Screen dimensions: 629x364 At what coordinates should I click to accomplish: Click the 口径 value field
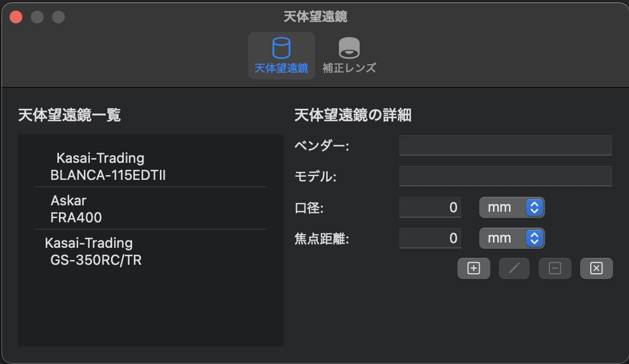point(430,207)
